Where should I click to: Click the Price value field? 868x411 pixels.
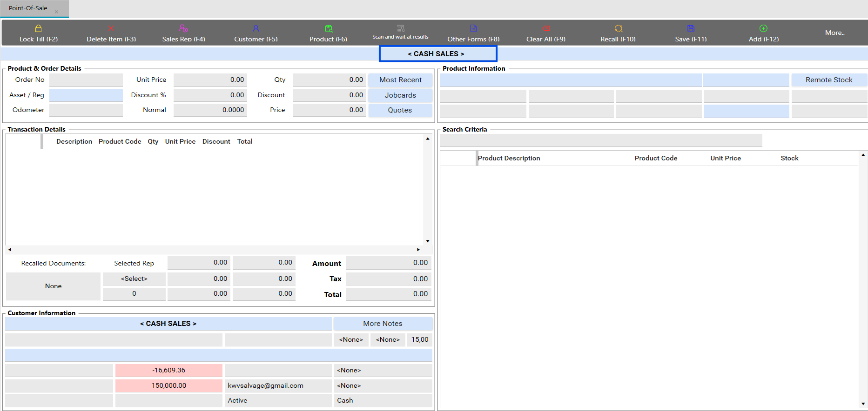329,110
